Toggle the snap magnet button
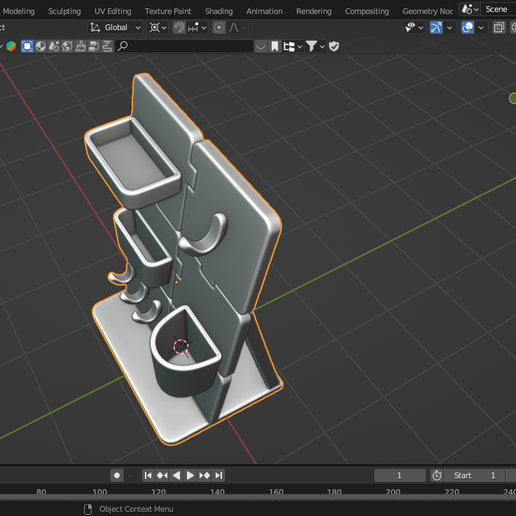The image size is (516, 516). click(x=179, y=27)
